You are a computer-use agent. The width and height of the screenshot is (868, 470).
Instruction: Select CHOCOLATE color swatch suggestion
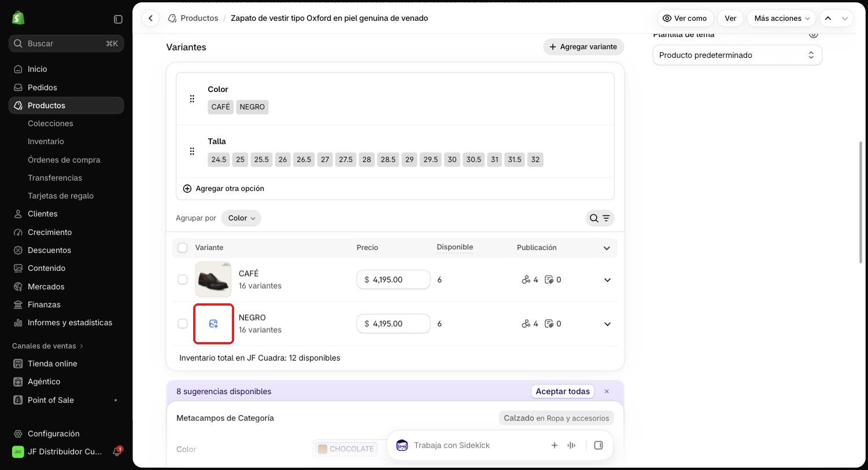tap(346, 449)
